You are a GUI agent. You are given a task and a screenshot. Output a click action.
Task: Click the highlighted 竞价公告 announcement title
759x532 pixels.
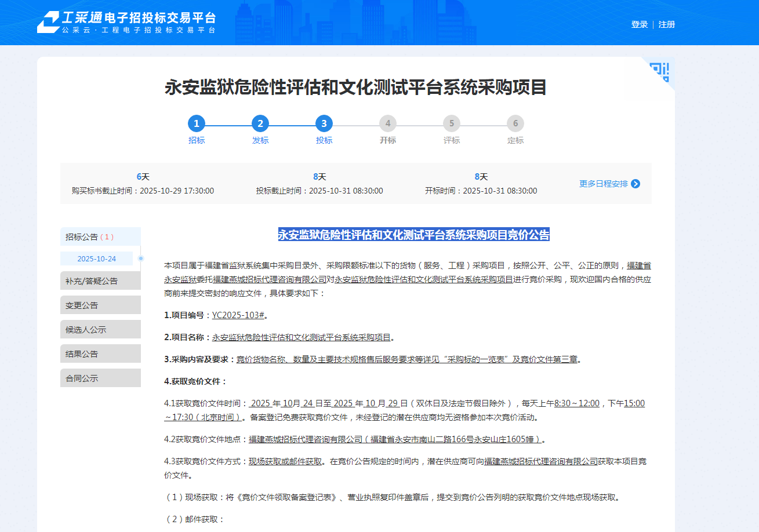(x=413, y=235)
